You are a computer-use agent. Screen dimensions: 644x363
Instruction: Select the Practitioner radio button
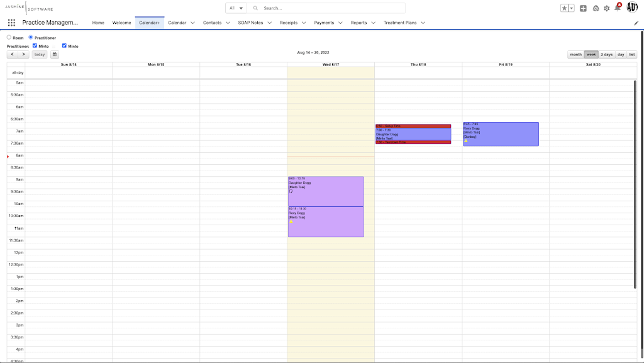(31, 38)
